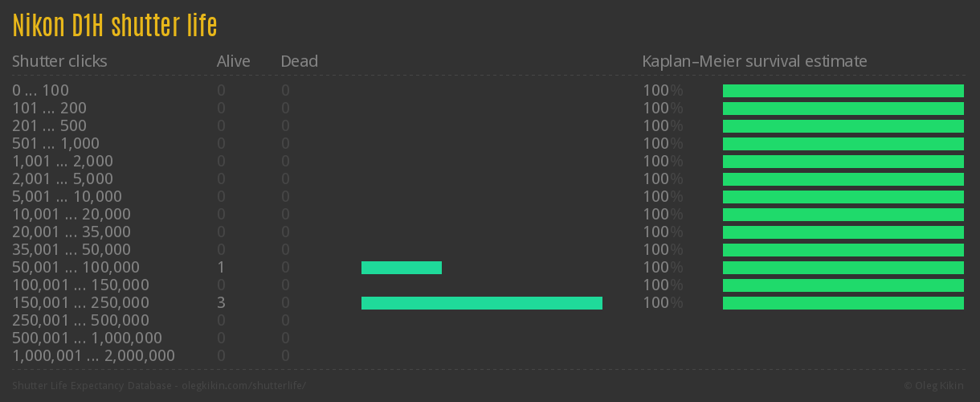Click the survival bar for 150,001 … 250,000
The image size is (980, 402).
coord(843,303)
